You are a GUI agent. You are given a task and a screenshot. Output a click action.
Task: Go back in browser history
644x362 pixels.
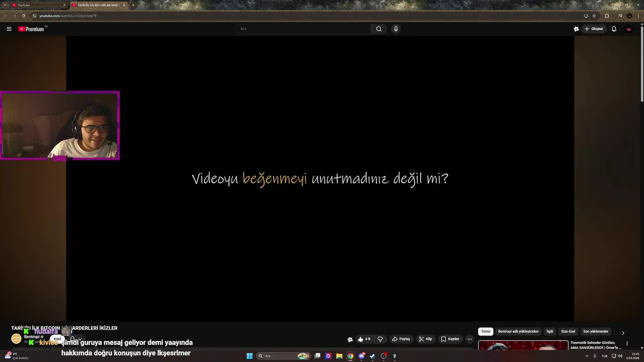(x=6, y=16)
